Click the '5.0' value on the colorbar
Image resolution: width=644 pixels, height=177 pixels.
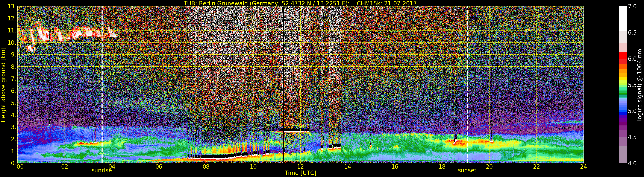point(632,111)
